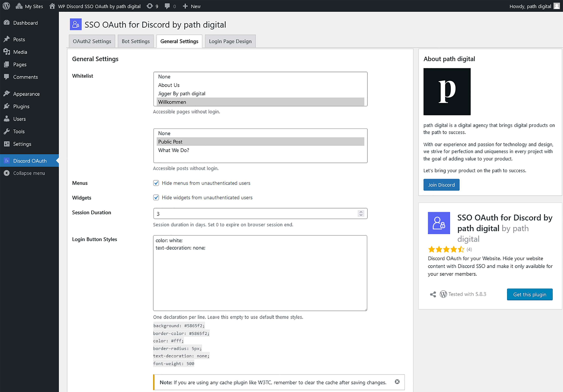The height and width of the screenshot is (392, 563).
Task: Click the Users menu label
Action: 19,119
